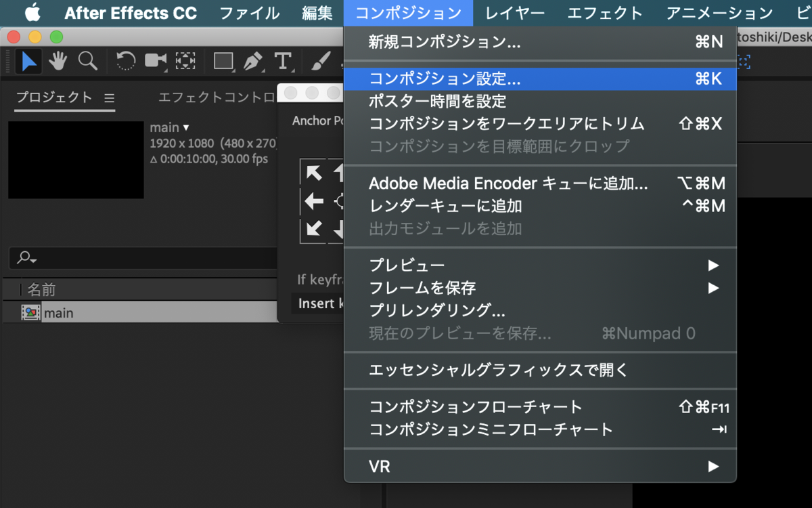Choose Adobe Media Encoder キューに追加...
812x508 pixels.
[x=540, y=184]
